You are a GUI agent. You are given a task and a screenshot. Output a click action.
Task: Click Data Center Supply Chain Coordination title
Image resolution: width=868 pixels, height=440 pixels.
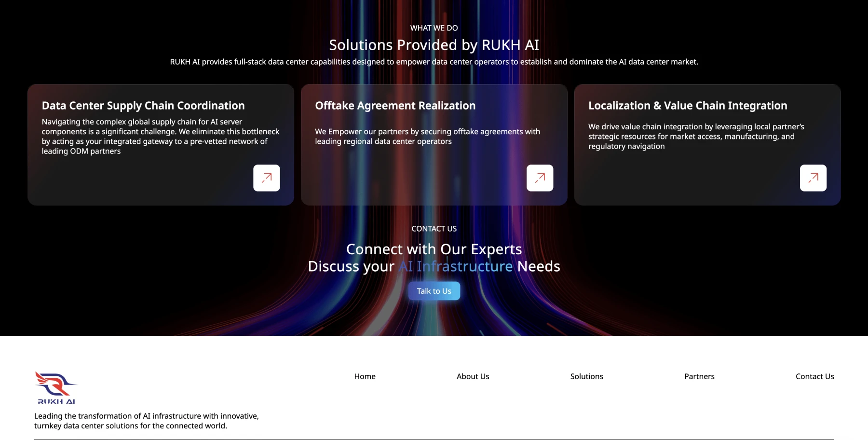143,106
